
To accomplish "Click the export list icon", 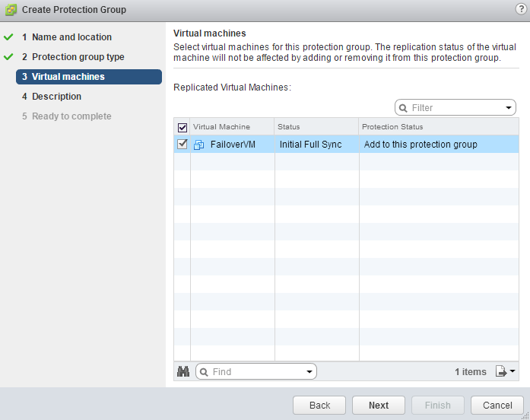I will point(501,372).
